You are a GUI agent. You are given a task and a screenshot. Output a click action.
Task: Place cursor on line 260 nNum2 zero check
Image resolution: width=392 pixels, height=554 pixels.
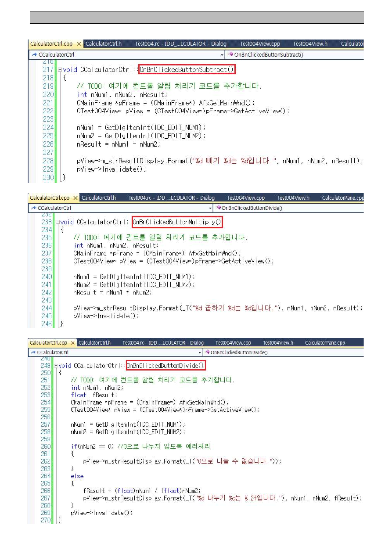tap(94, 446)
